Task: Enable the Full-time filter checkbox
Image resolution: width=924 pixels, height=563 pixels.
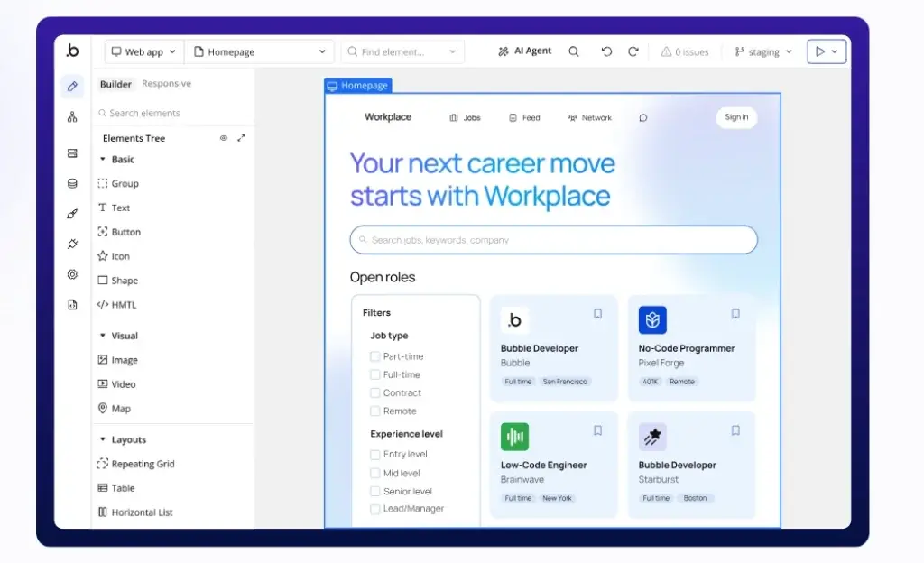Action: (374, 374)
